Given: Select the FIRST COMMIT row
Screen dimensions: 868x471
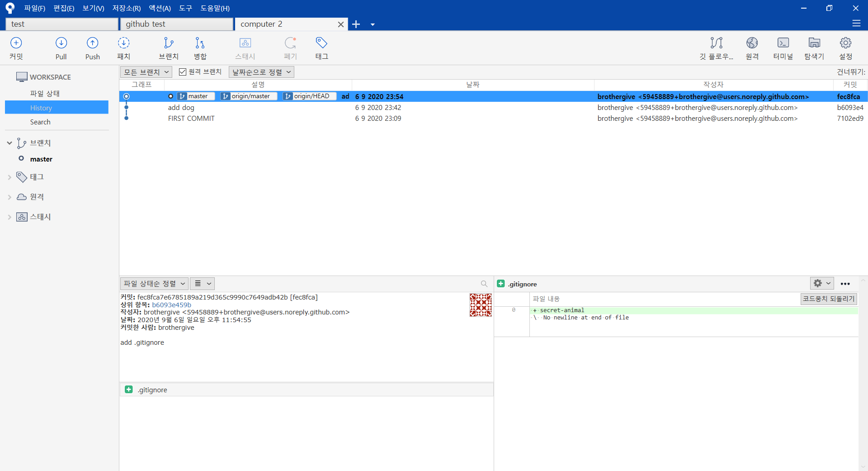Looking at the screenshot, I should (x=493, y=118).
